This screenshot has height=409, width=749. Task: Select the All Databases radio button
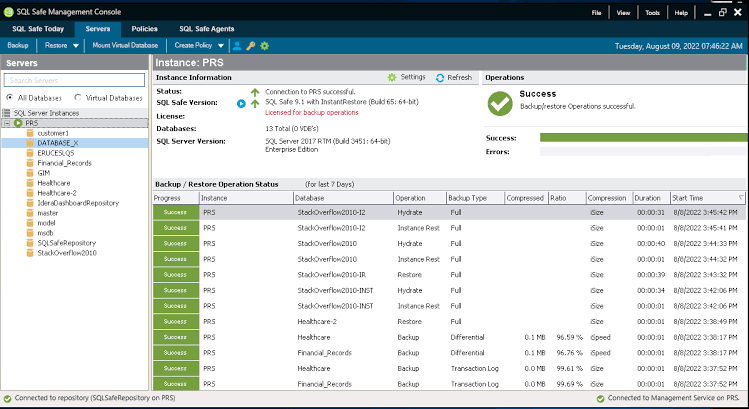click(10, 97)
